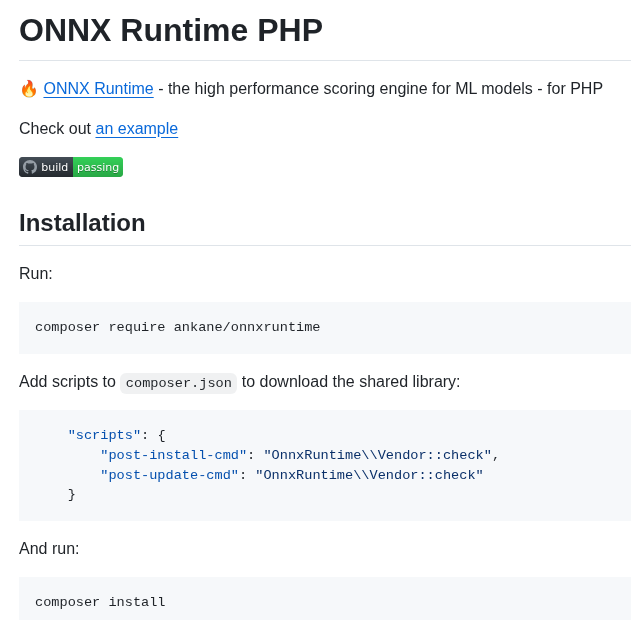Click the "Run:" paragraph
This screenshot has width=631, height=620.
(x=36, y=274)
